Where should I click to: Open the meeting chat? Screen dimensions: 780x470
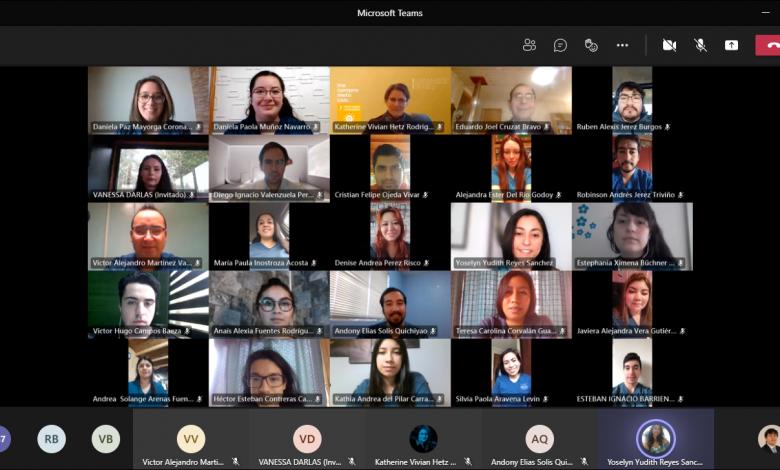561,45
